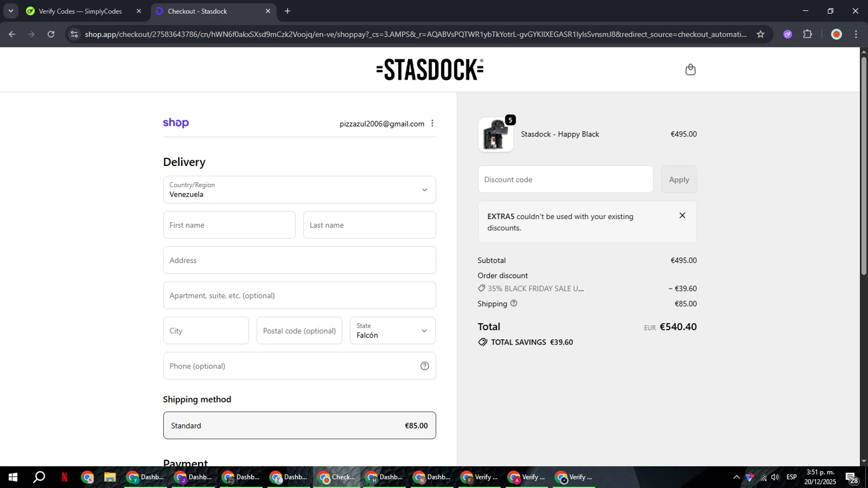Click the Postal code field
The width and height of the screenshot is (868, 488).
click(x=299, y=331)
